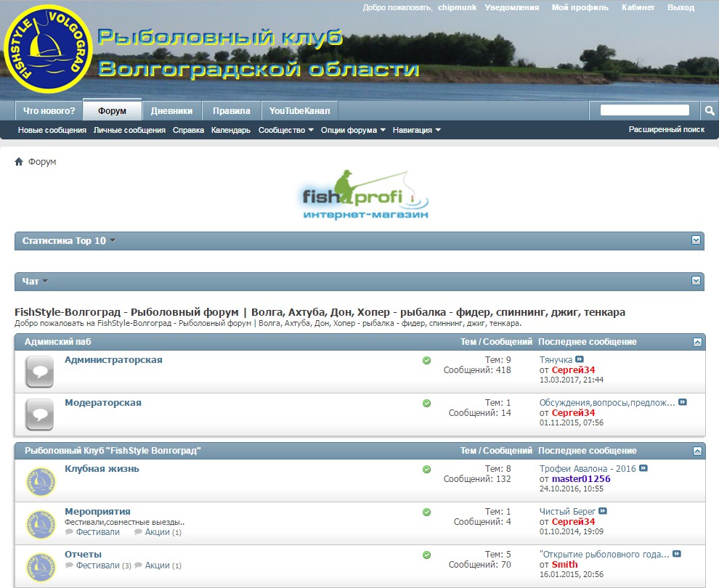Click the Мероприятия forum logo icon

pyautogui.click(x=41, y=524)
